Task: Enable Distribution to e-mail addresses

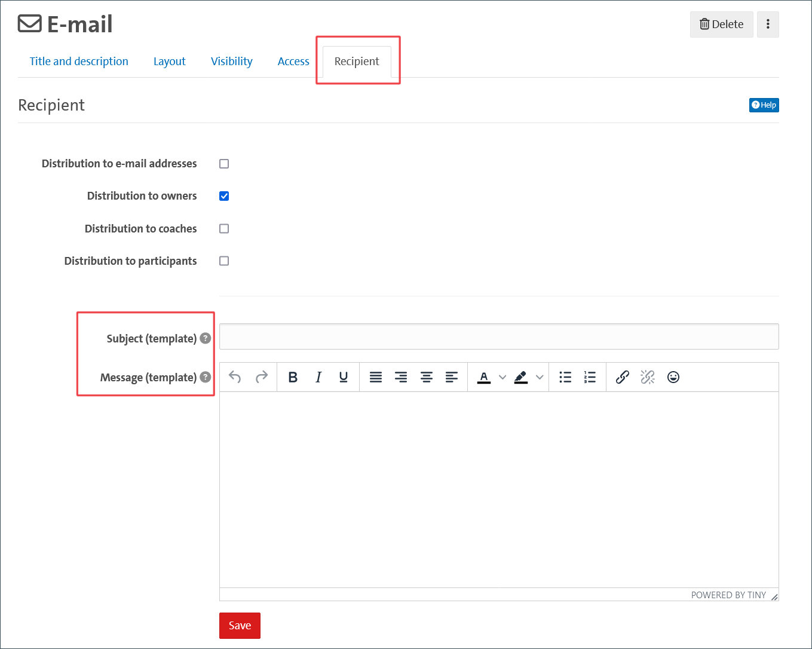Action: [223, 163]
